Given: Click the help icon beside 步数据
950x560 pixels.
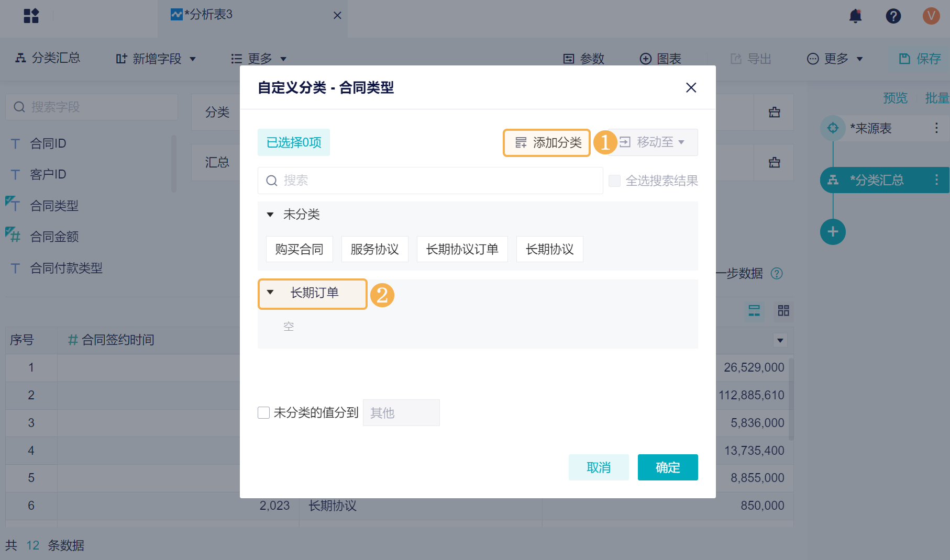Looking at the screenshot, I should 777,273.
